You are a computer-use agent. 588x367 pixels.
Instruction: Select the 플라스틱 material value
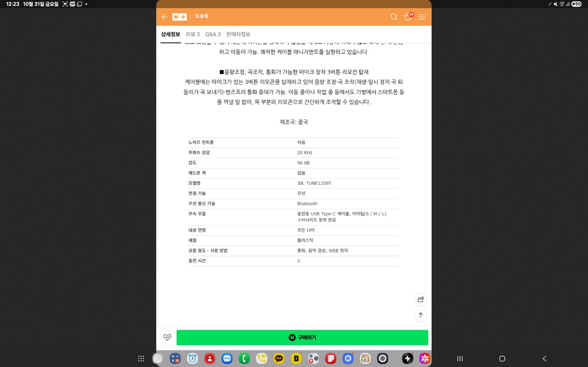(x=305, y=240)
